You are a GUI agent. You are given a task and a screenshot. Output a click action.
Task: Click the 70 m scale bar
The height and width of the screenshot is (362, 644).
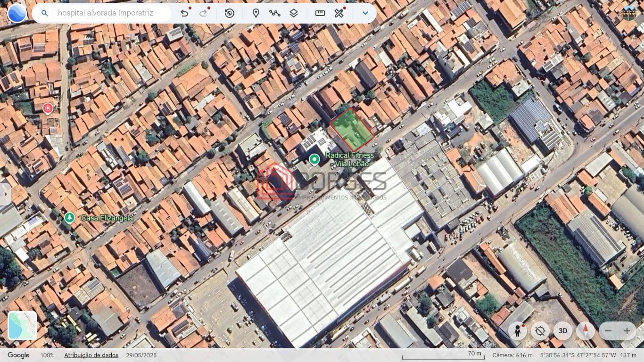coord(442,355)
